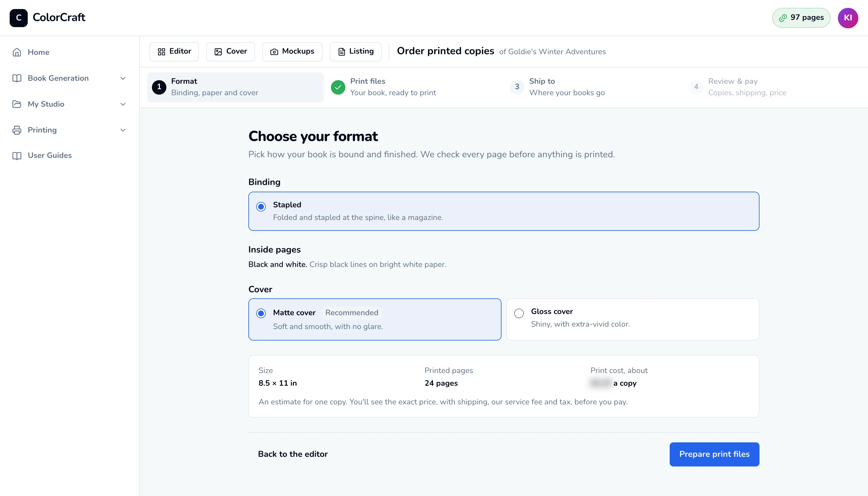This screenshot has width=868, height=496.
Task: Click the My Studio folder icon
Action: 17,104
